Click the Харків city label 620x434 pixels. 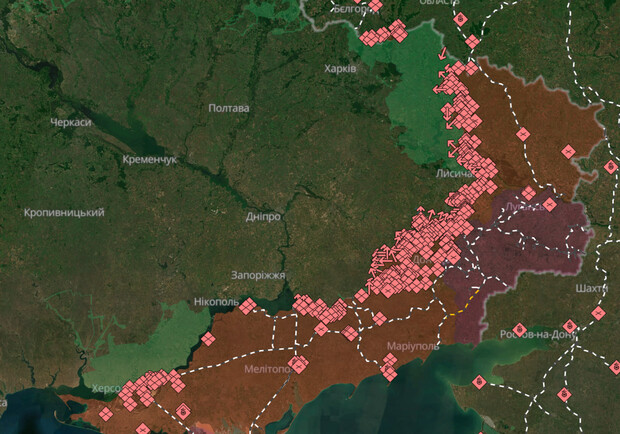tap(339, 69)
